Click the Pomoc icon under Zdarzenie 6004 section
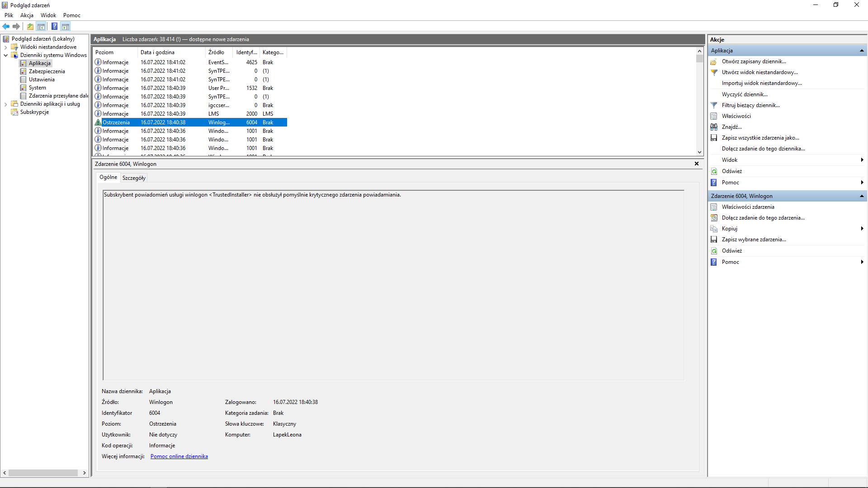The height and width of the screenshot is (488, 868). click(x=714, y=262)
